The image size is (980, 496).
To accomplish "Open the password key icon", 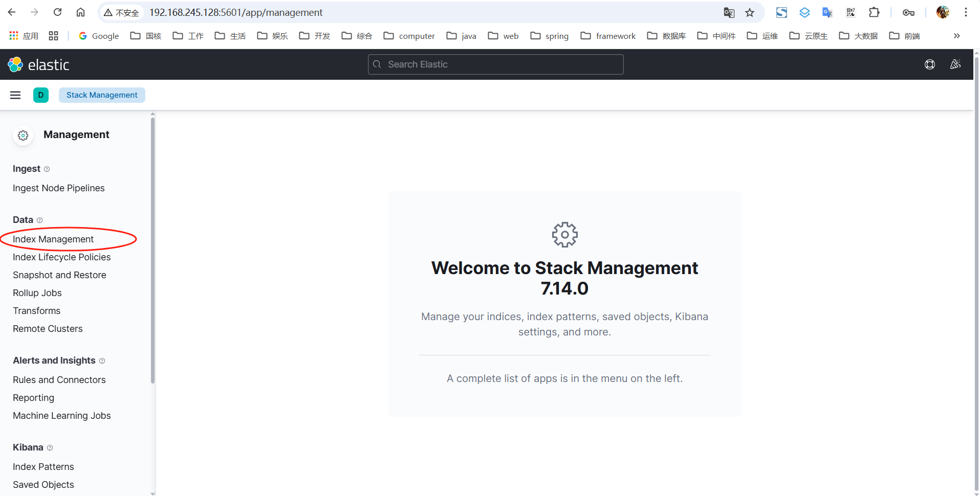I will coord(908,12).
